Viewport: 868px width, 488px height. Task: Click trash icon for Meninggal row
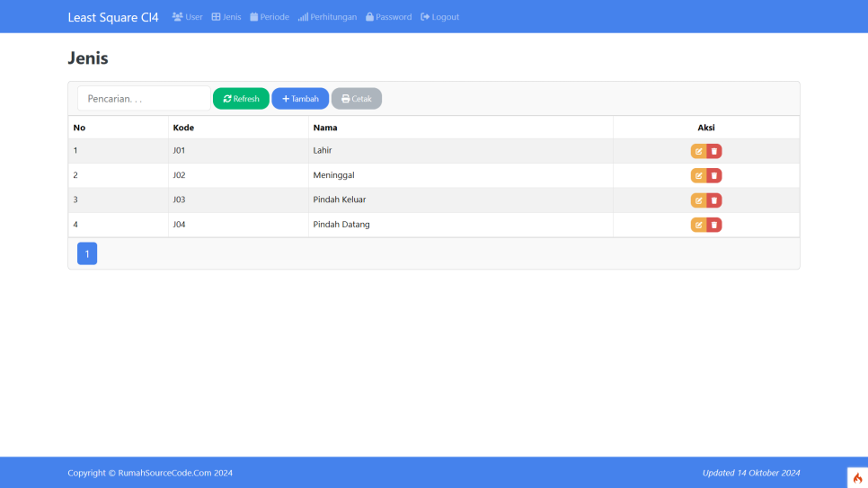714,175
